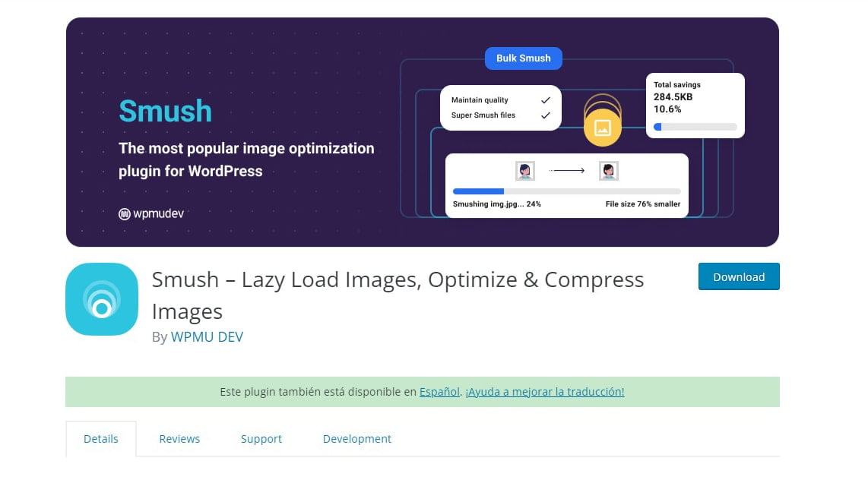Click the Total savings progress bar

click(695, 127)
